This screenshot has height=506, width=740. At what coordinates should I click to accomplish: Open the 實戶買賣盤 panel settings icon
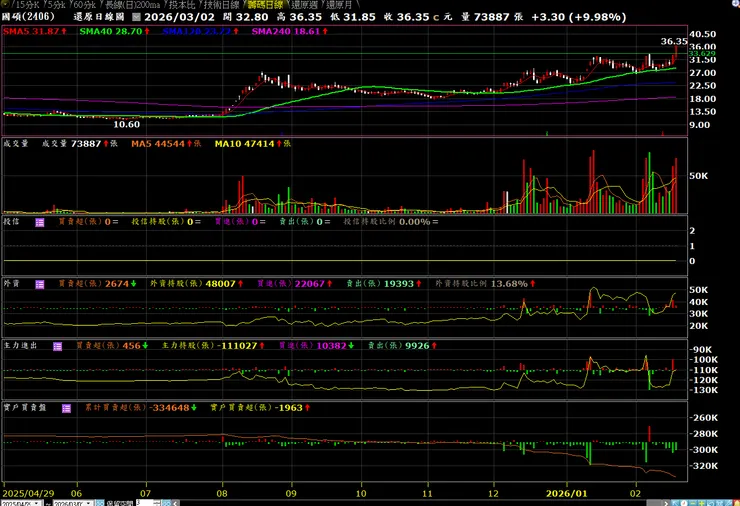(67, 408)
